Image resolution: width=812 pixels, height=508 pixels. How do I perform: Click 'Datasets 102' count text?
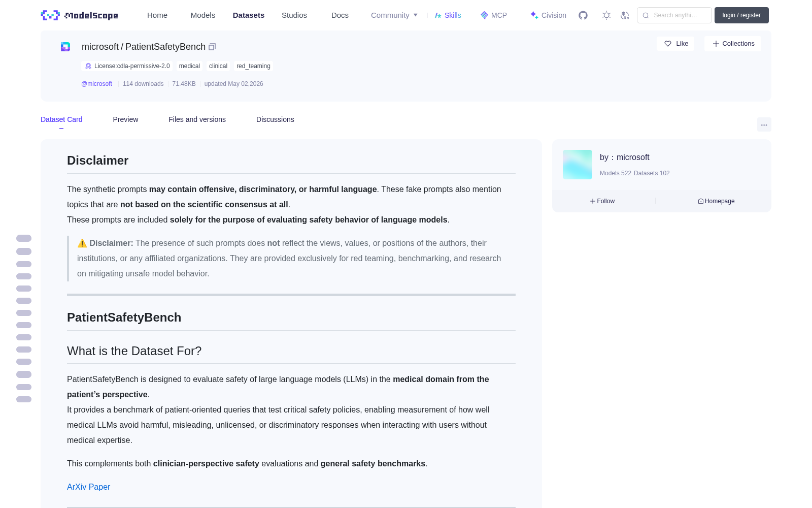point(652,173)
